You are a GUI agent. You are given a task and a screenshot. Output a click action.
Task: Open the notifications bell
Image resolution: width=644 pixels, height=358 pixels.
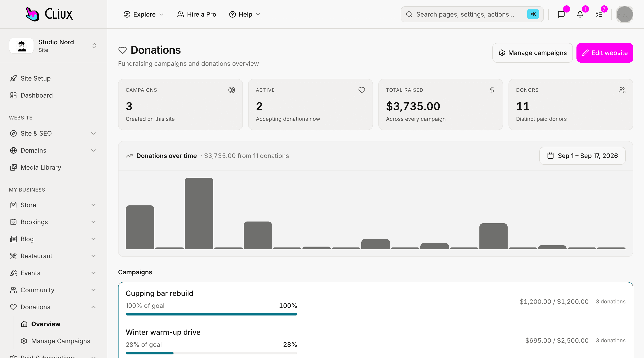pyautogui.click(x=580, y=14)
